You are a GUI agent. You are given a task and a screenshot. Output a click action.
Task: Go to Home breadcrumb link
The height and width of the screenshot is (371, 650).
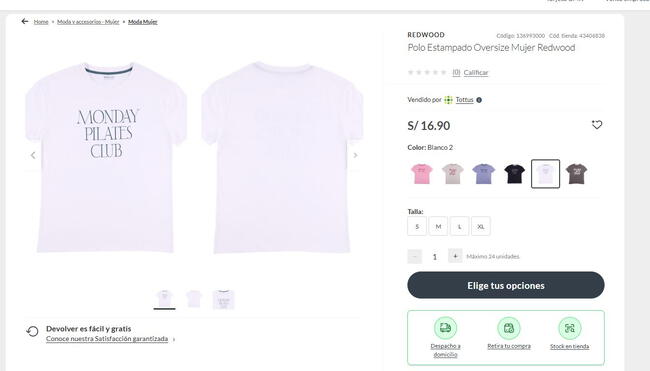41,22
